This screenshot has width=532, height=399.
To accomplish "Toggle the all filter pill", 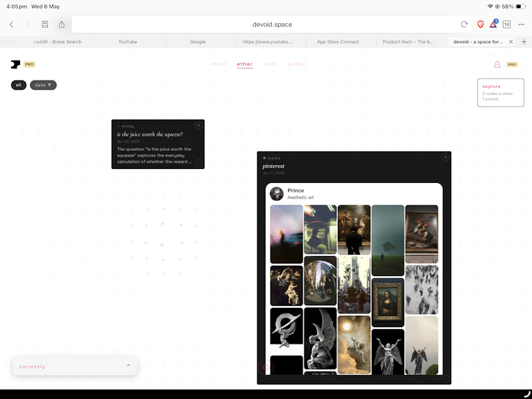I will 19,85.
